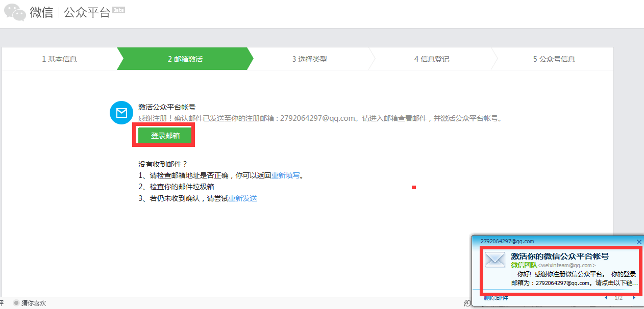Close the QQ mail notification popup
Image resolution: width=644 pixels, height=309 pixels.
[x=639, y=242]
